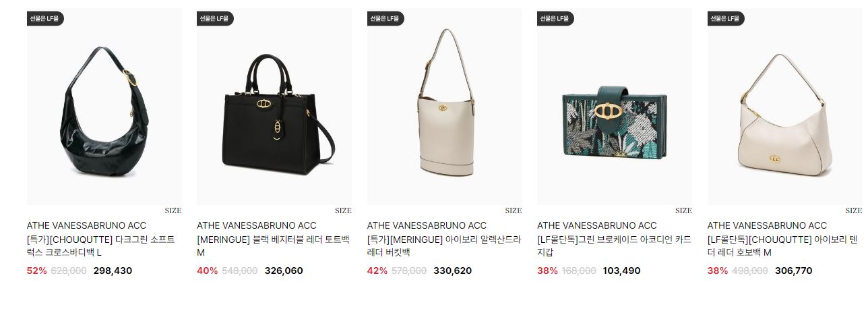This screenshot has width=868, height=311.
Task: View the ivory Alexandra bucket bag image
Action: click(445, 107)
